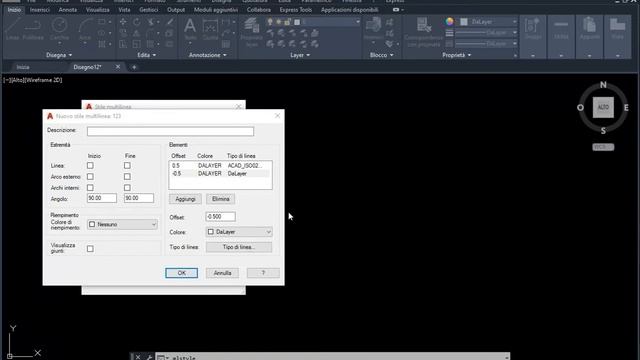Click the Descrizione text field
640x360 pixels.
(170, 131)
